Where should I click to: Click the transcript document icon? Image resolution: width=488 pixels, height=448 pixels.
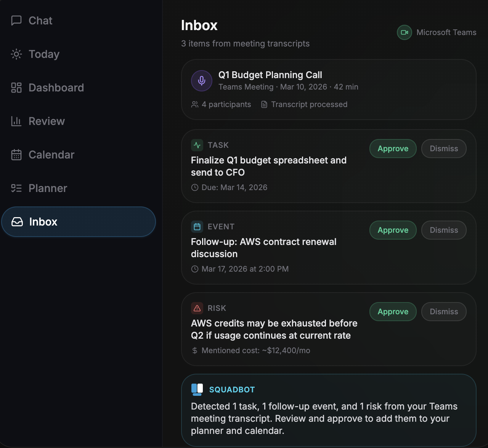click(x=264, y=104)
